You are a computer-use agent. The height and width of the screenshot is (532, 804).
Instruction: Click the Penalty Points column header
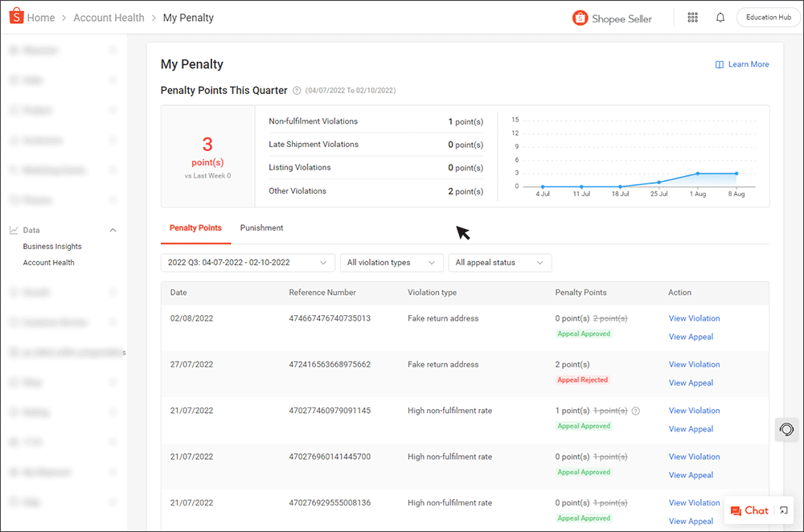point(580,293)
